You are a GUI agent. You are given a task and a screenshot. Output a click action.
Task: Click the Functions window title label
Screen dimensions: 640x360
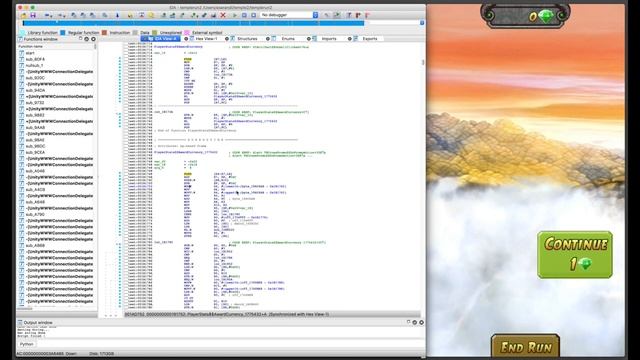click(x=40, y=39)
